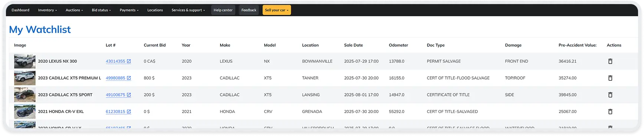Image resolution: width=644 pixels, height=136 pixels.
Task: Open the Bid status dropdown
Action: click(101, 10)
